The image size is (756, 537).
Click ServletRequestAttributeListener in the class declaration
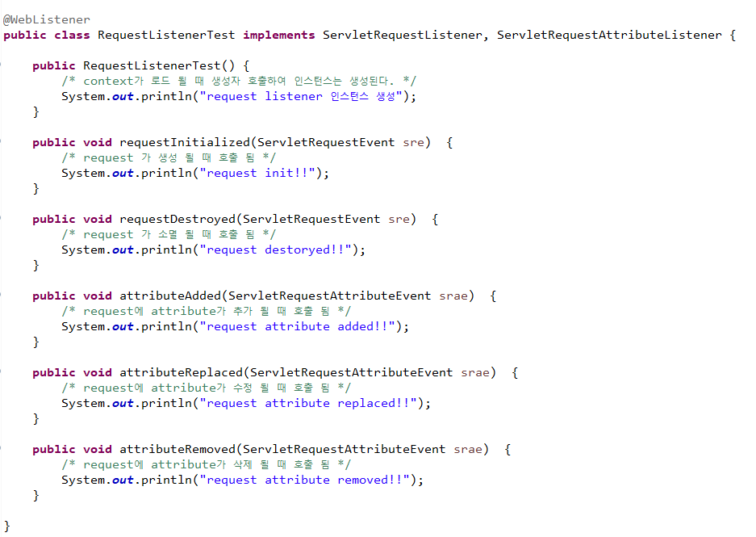tap(609, 36)
